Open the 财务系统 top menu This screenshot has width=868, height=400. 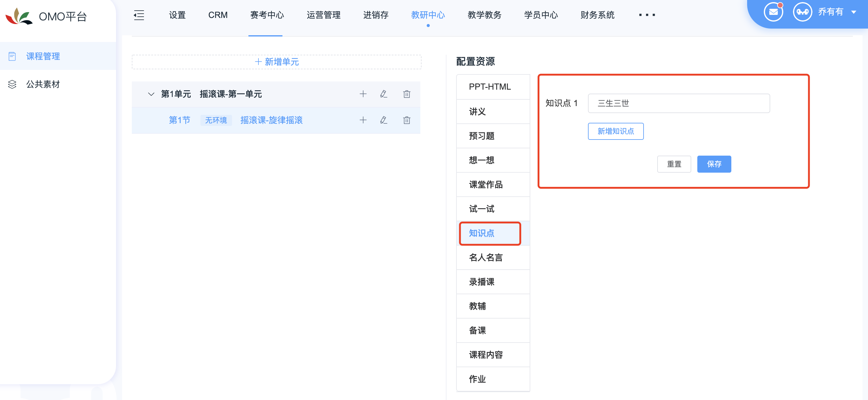coord(597,15)
